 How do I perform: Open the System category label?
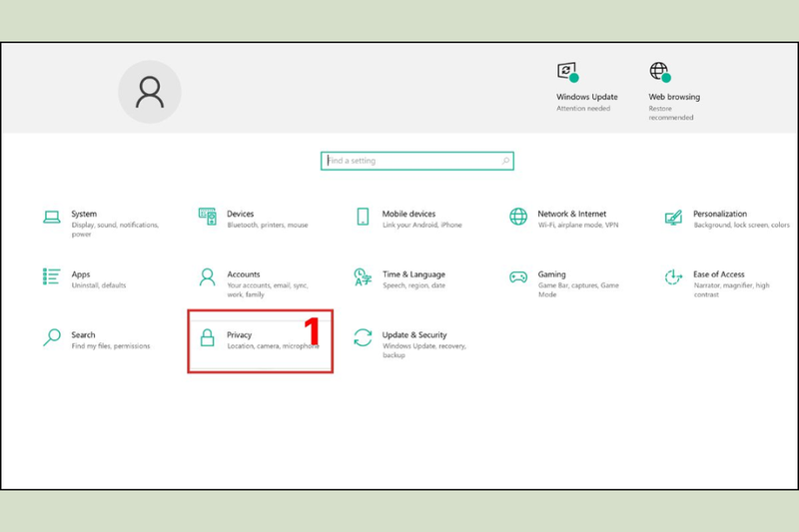84,214
